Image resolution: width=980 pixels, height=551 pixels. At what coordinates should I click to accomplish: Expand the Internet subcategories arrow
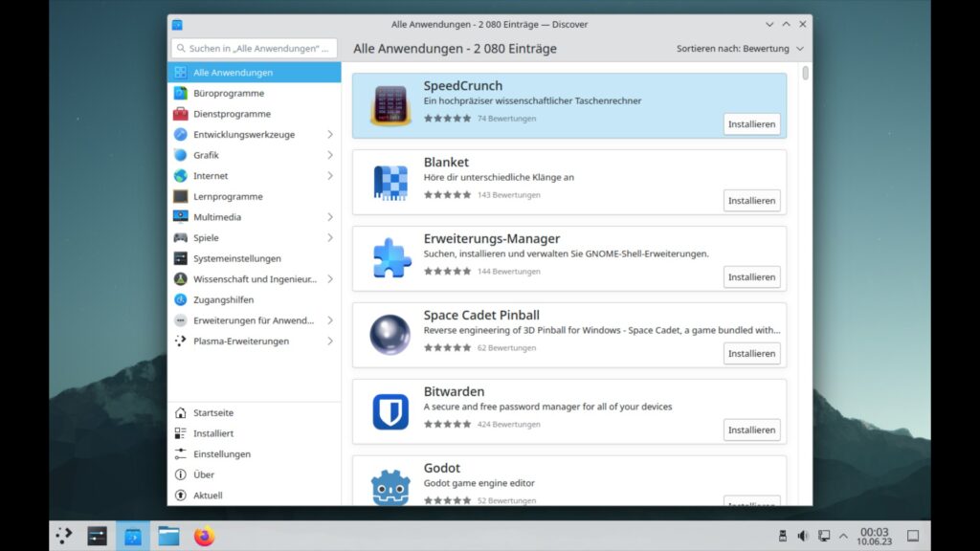(330, 176)
